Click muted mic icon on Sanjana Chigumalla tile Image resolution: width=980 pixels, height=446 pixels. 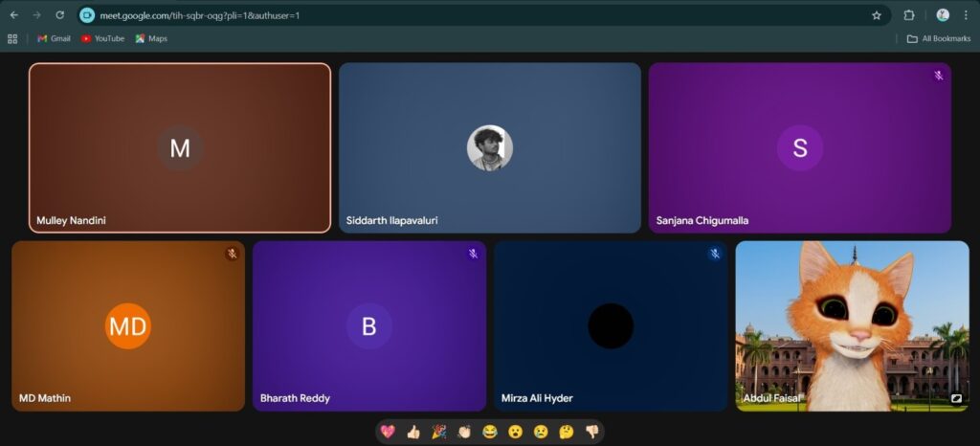click(939, 76)
